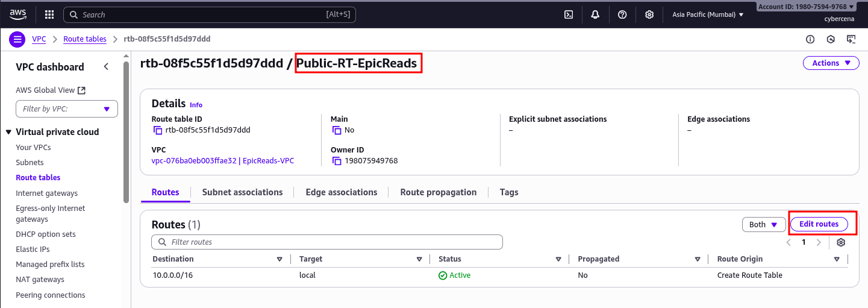The image size is (868, 308).
Task: Open the notifications bell
Action: [595, 14]
